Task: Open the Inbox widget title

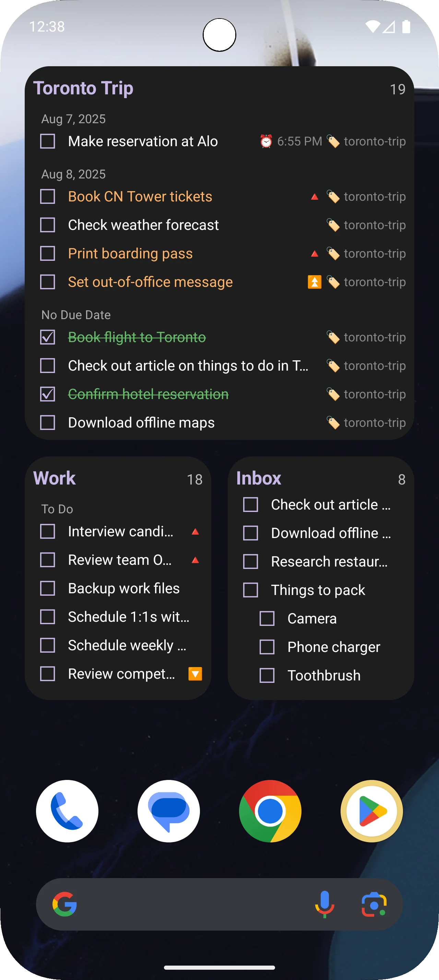Action: [259, 478]
